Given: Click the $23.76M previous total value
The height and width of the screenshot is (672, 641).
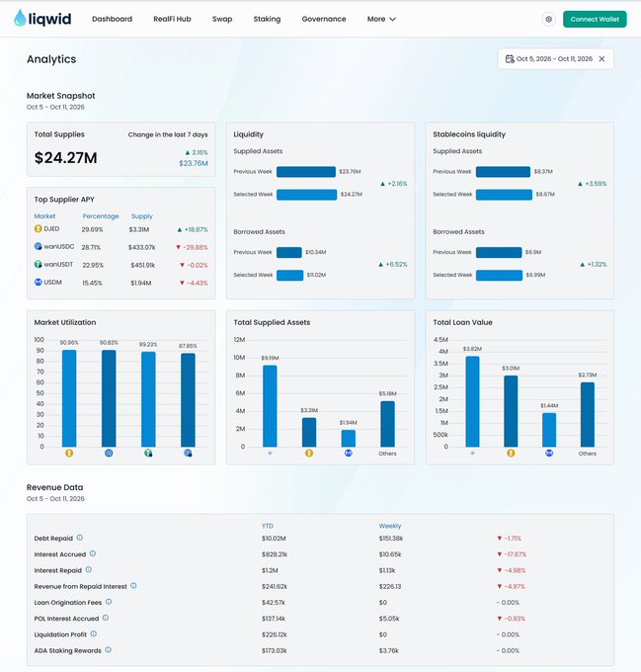Looking at the screenshot, I should (x=194, y=163).
